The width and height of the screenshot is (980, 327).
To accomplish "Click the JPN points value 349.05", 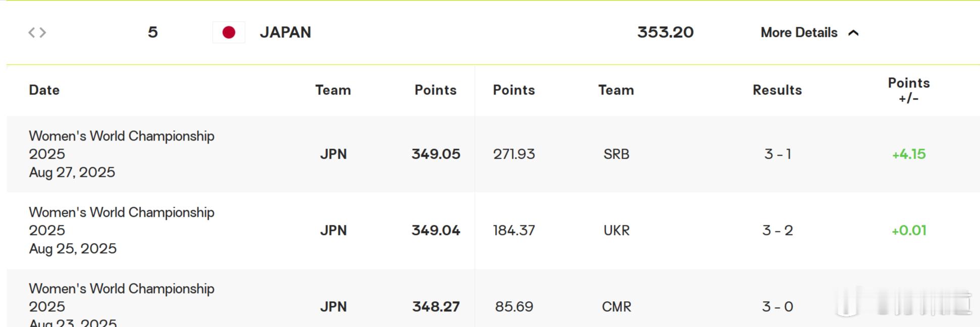I will pos(436,154).
